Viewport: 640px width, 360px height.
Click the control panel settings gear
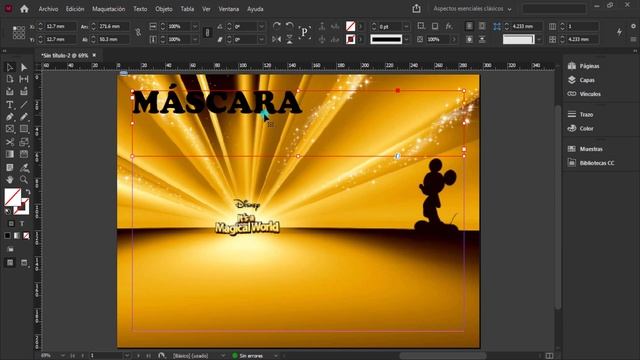click(x=633, y=26)
